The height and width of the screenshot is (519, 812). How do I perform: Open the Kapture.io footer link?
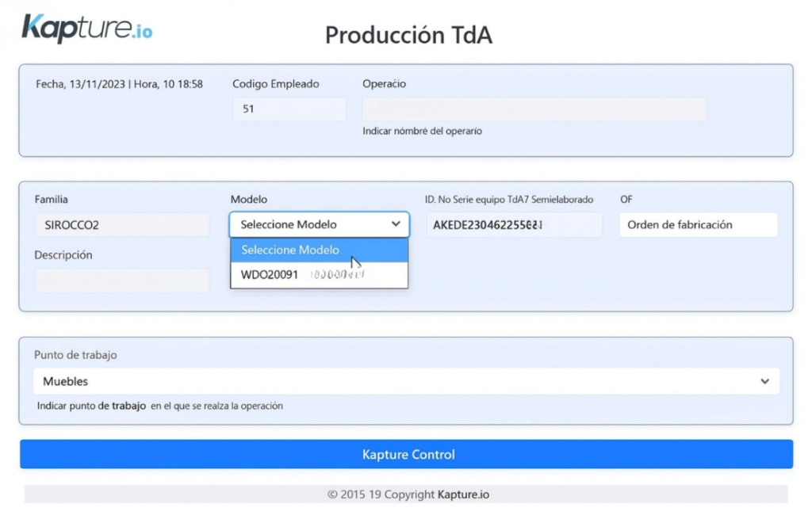coord(463,494)
